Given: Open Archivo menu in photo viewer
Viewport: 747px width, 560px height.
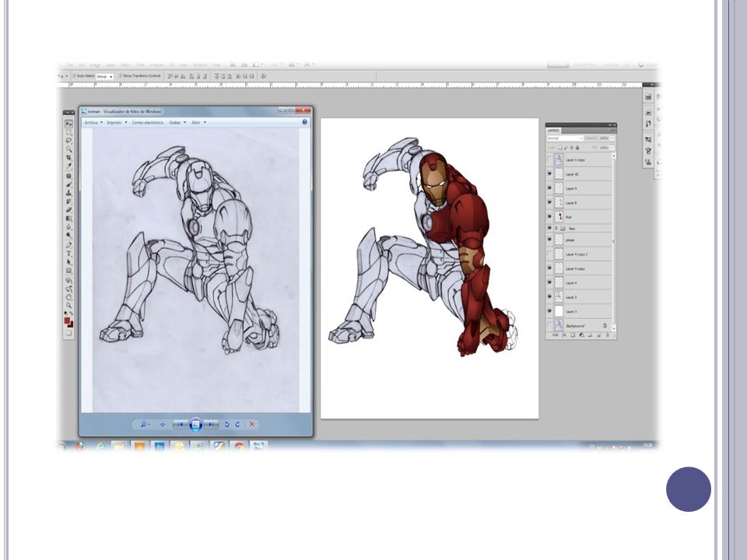Looking at the screenshot, I should click(x=92, y=122).
